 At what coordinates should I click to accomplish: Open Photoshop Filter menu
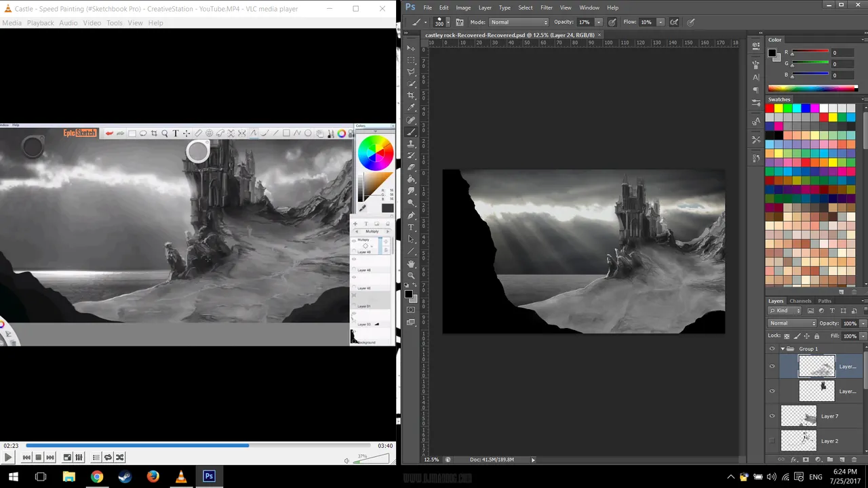coord(547,7)
